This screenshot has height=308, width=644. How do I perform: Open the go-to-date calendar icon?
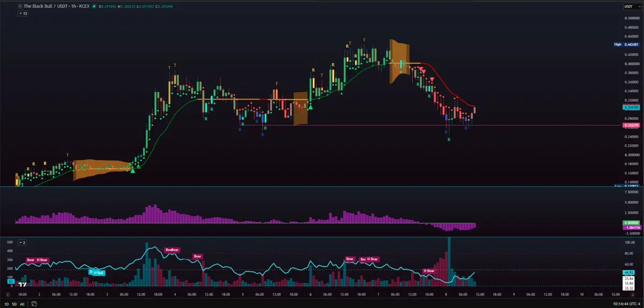(34, 304)
